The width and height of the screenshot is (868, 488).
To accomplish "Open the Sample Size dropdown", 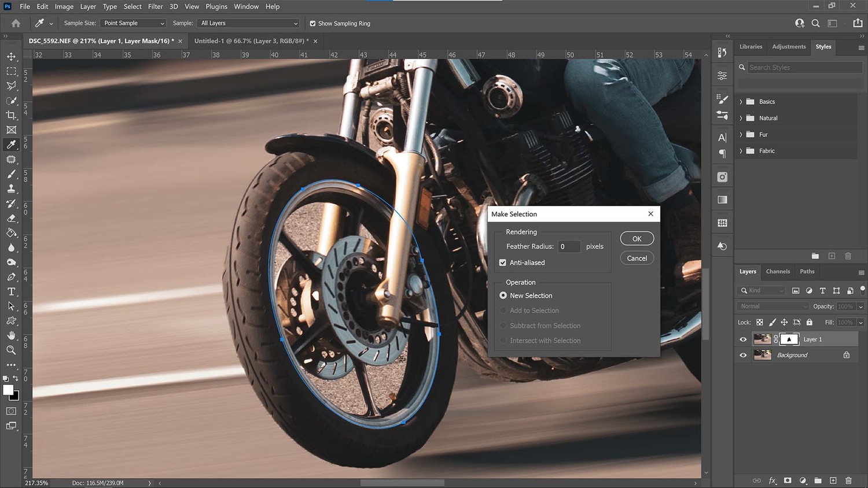I will [x=133, y=23].
